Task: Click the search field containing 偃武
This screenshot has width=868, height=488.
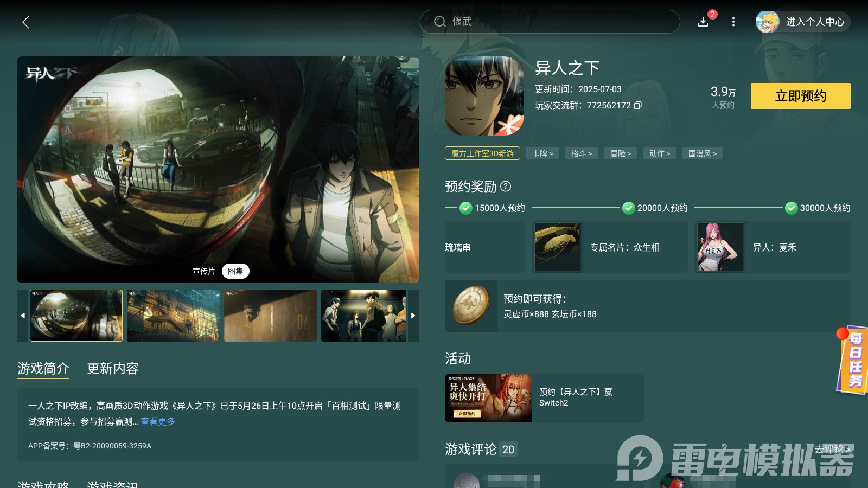Action: pyautogui.click(x=550, y=22)
